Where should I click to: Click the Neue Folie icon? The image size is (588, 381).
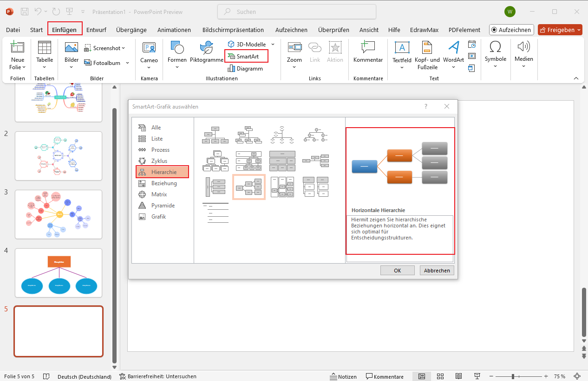[x=17, y=48]
